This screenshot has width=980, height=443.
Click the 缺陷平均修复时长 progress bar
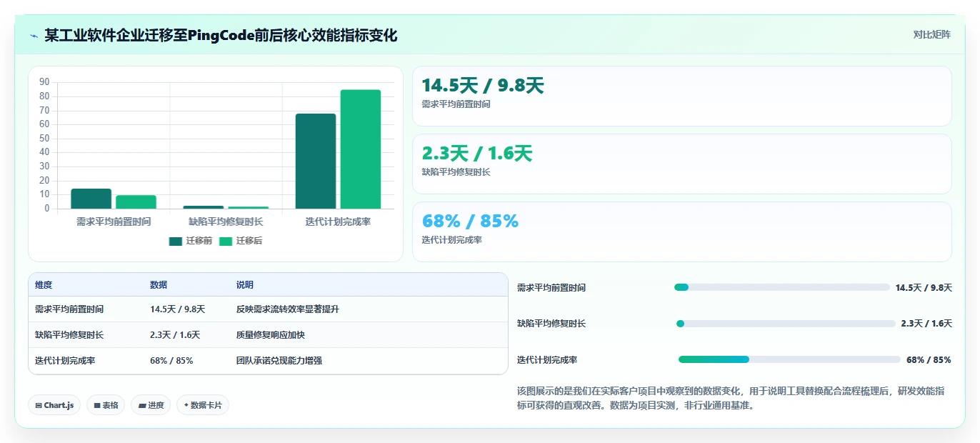(786, 324)
